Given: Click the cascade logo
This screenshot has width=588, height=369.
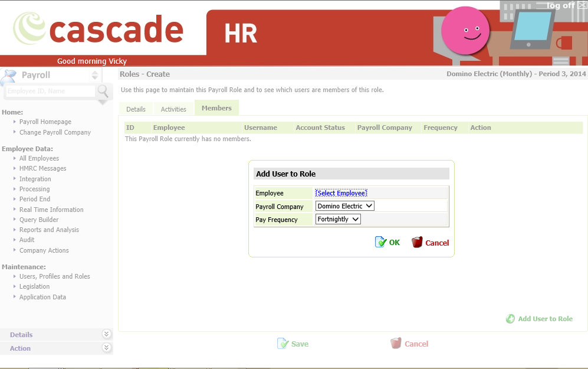Looking at the screenshot, I should click(98, 29).
